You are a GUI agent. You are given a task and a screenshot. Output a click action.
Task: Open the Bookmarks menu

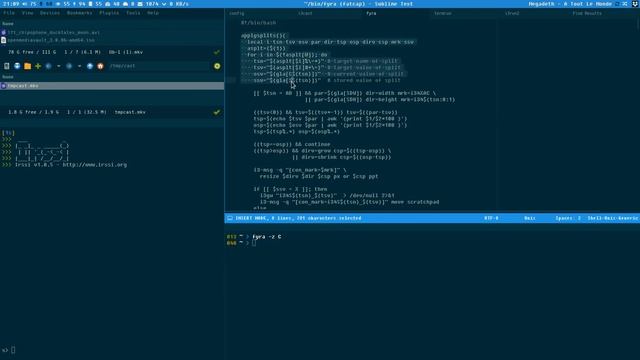pyautogui.click(x=80, y=13)
